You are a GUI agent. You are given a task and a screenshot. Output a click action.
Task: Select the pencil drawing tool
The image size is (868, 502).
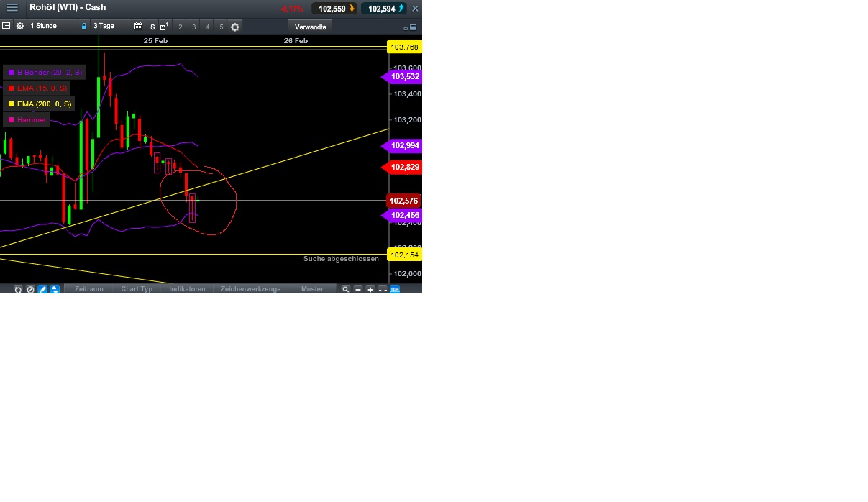tap(42, 289)
